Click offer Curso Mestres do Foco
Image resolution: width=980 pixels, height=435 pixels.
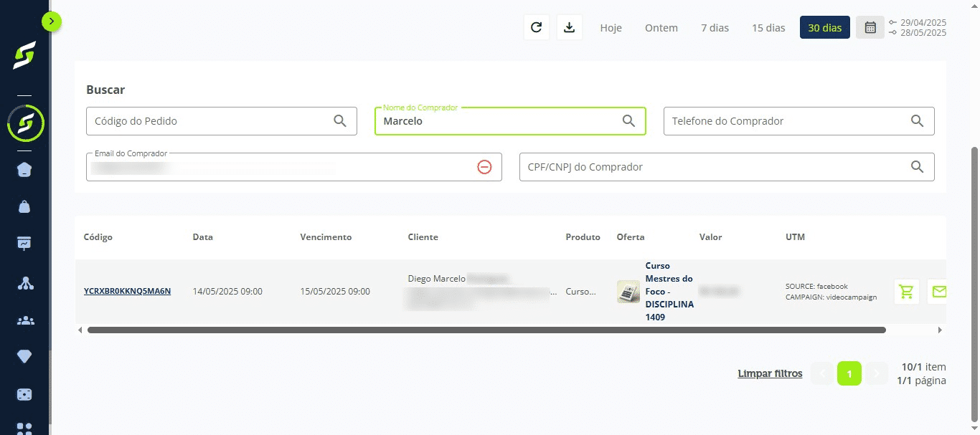point(670,291)
